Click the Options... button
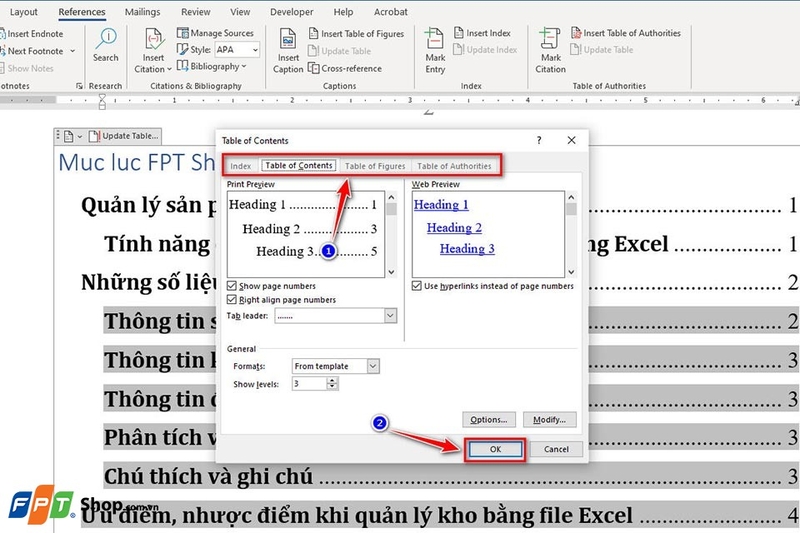800x533 pixels. coord(489,420)
